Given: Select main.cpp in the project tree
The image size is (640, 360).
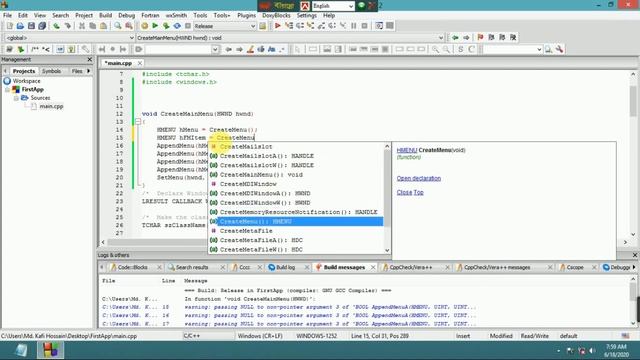Looking at the screenshot, I should coord(51,107).
